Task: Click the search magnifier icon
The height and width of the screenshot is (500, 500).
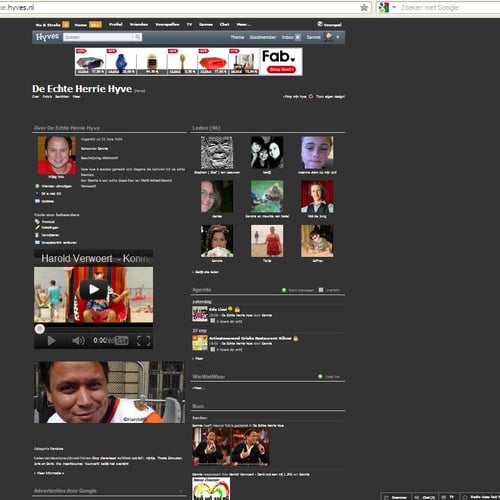Action: tap(138, 37)
